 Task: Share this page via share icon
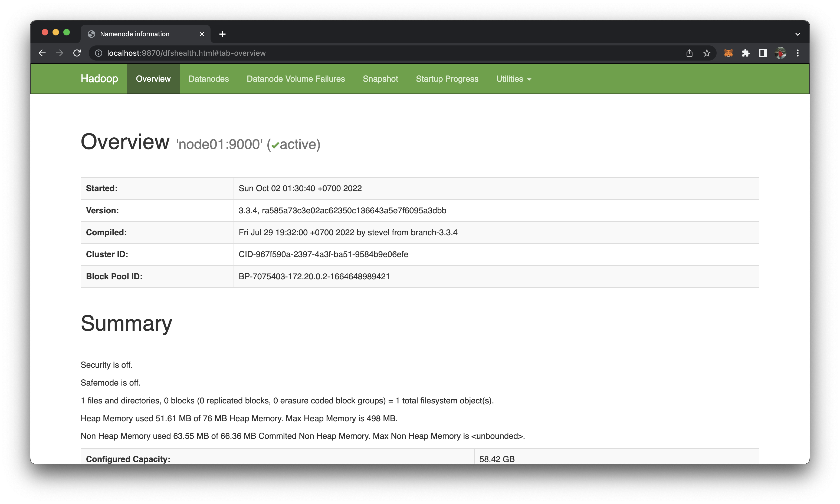pyautogui.click(x=689, y=53)
